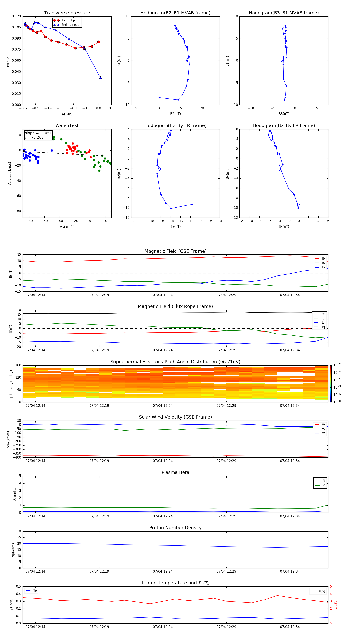Click the "A(T·m)" x-axis label
This screenshot has width=351, height=644.
67,114
